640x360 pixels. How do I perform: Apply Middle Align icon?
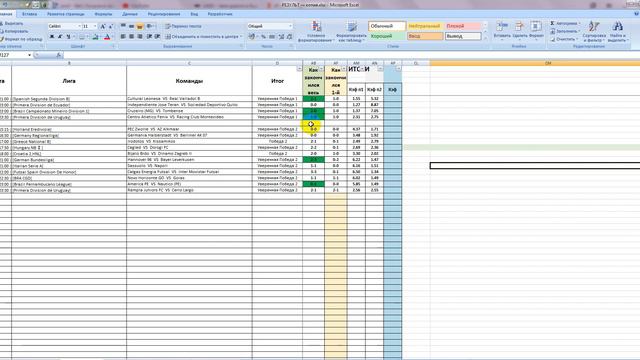pyautogui.click(x=131, y=26)
